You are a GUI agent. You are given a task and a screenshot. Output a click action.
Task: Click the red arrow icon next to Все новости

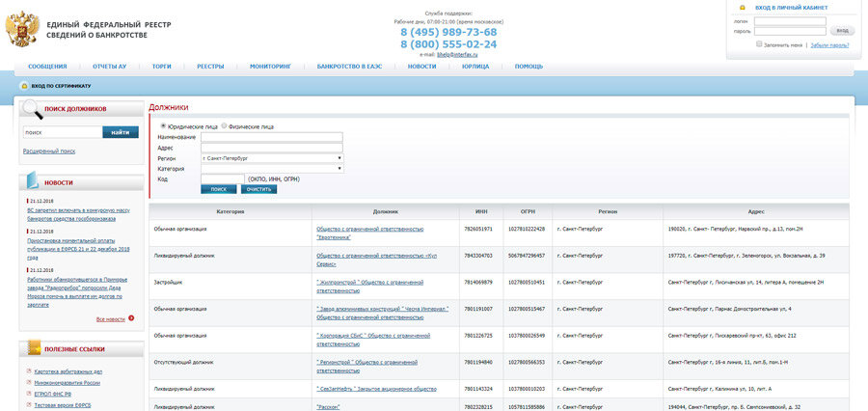(x=131, y=318)
